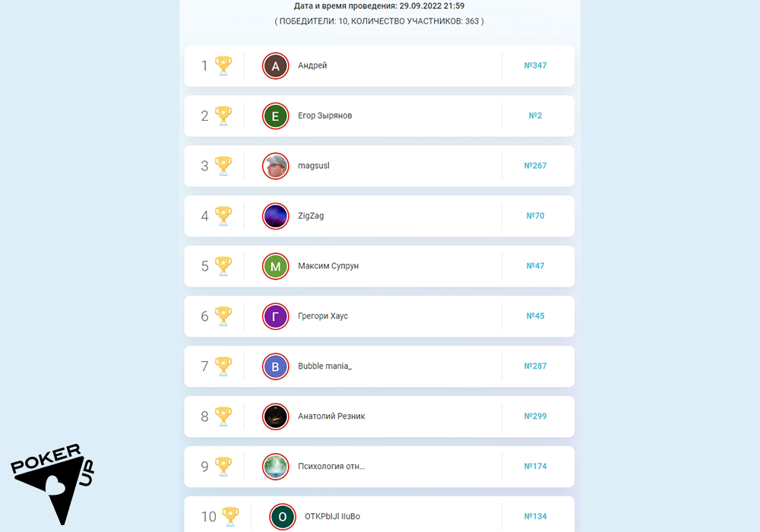The image size is (760, 532).
Task: Click the first-place trophy icon
Action: (223, 65)
